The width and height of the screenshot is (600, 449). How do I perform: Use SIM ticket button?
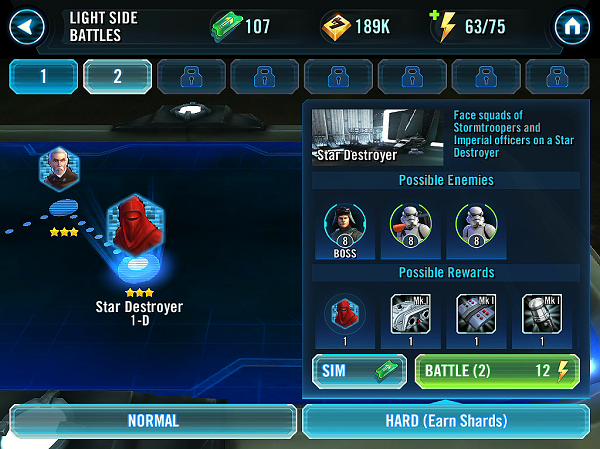click(359, 371)
